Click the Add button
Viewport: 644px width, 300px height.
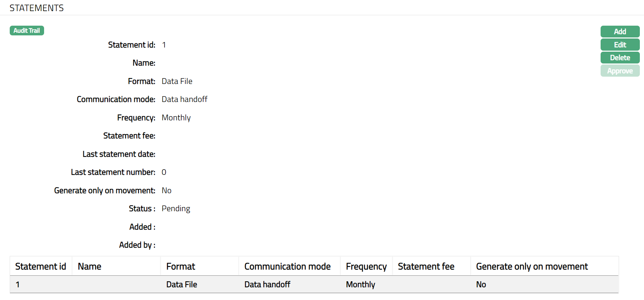tap(620, 32)
